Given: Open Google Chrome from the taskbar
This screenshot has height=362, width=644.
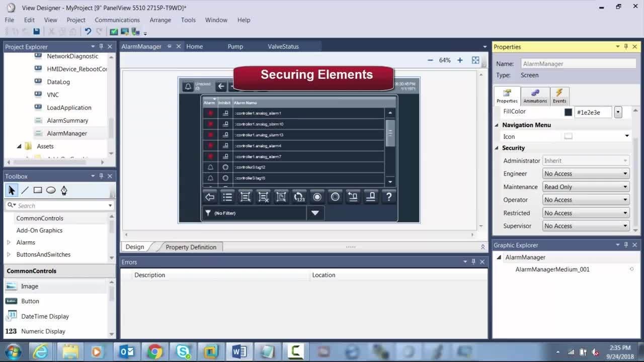Looking at the screenshot, I should tap(154, 351).
